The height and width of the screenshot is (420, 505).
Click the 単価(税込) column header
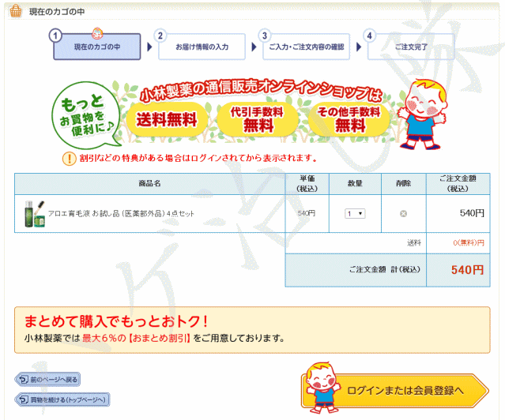click(307, 183)
